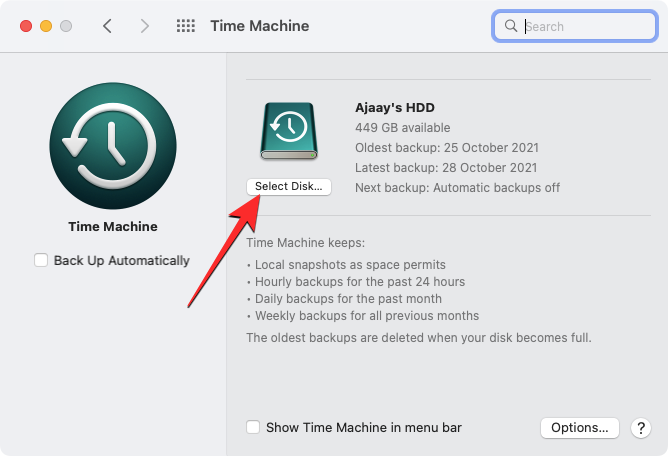This screenshot has height=456, width=668.
Task: Click the oldest backups are deleted sentence
Action: point(419,338)
